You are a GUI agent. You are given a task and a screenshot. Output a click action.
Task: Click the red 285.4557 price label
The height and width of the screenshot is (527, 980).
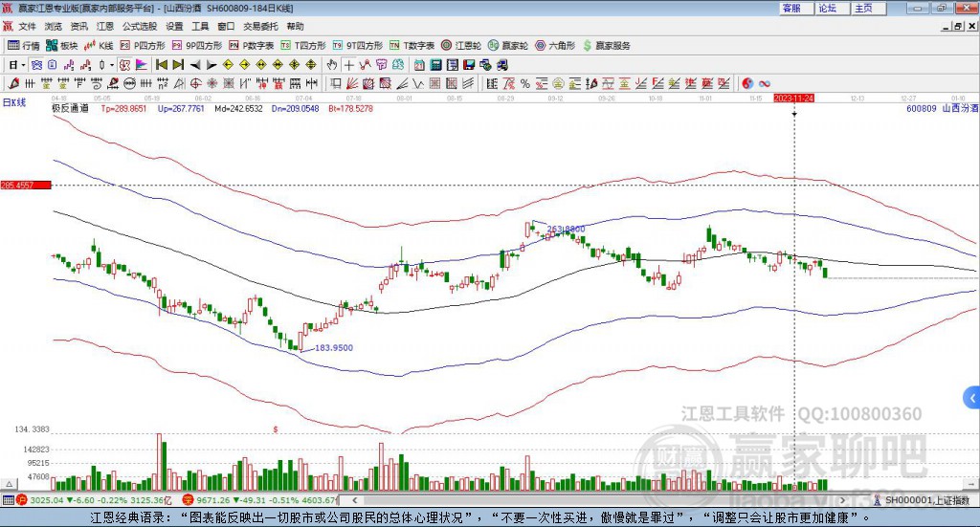(26, 185)
